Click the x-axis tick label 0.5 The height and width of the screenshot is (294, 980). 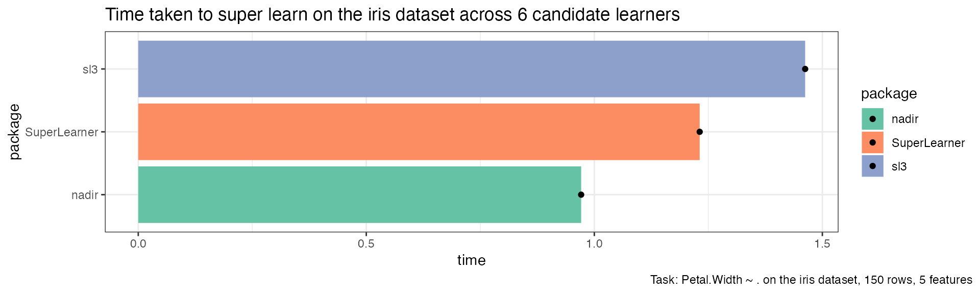366,243
